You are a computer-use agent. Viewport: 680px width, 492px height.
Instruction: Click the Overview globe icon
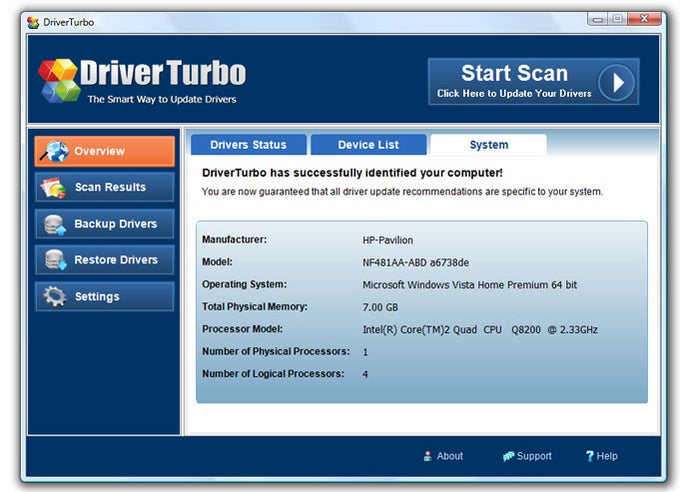[55, 151]
